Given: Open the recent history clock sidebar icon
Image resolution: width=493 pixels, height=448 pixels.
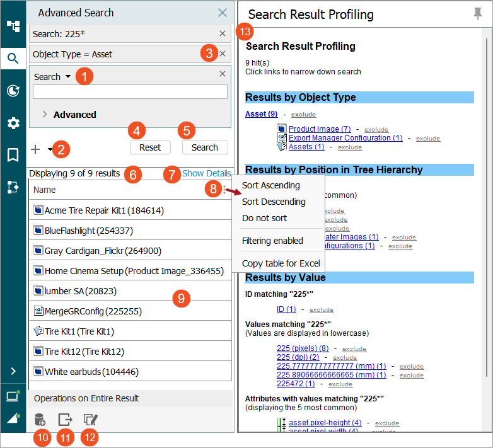Looking at the screenshot, I should [x=13, y=91].
